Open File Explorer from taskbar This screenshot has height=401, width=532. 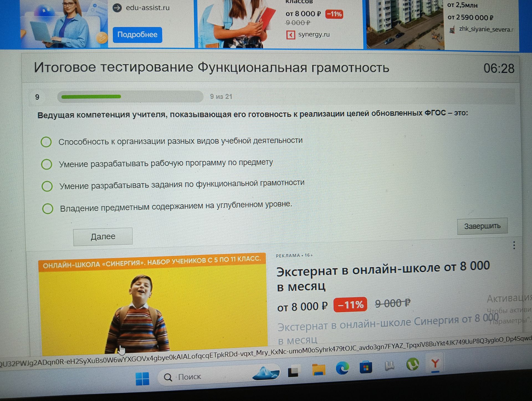click(318, 370)
